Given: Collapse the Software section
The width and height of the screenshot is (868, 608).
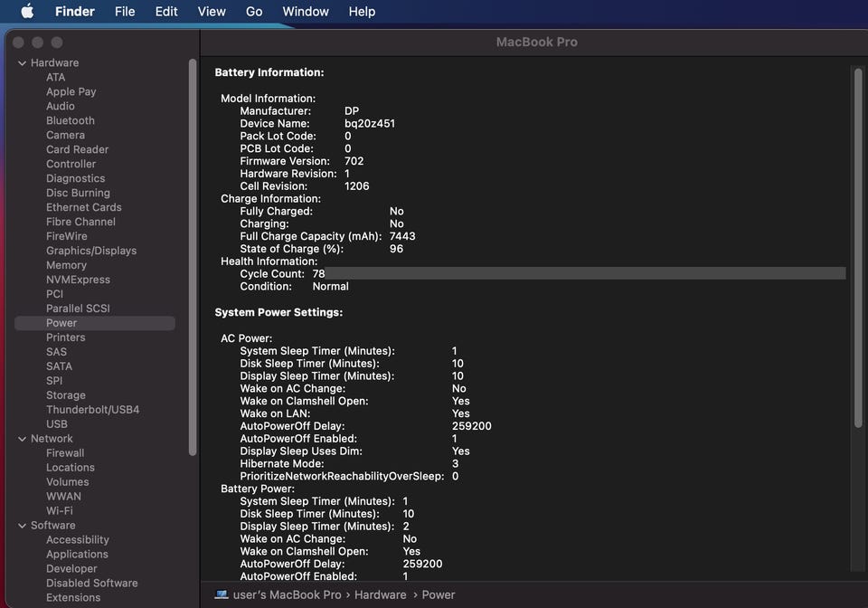Looking at the screenshot, I should pyautogui.click(x=22, y=526).
